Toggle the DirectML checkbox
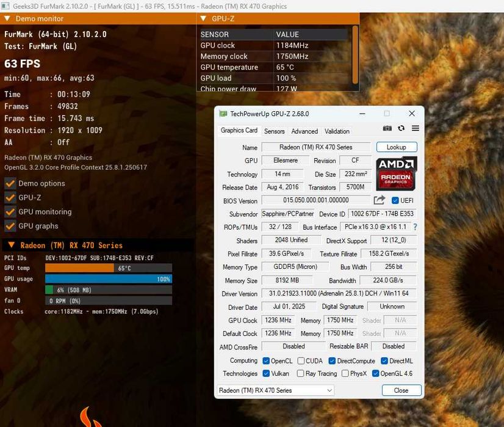The image size is (504, 427). [384, 360]
